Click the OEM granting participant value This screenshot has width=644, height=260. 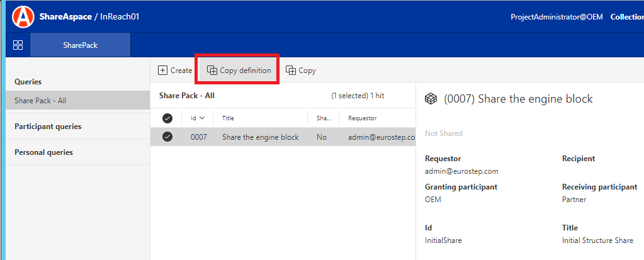click(433, 200)
